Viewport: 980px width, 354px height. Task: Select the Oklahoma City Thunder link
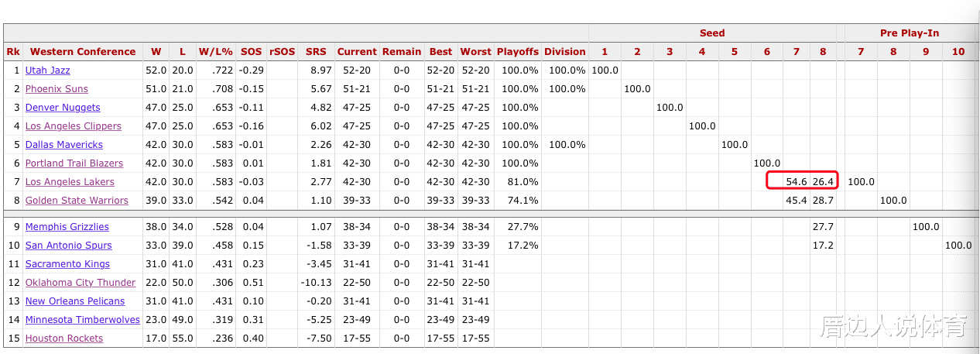81,283
